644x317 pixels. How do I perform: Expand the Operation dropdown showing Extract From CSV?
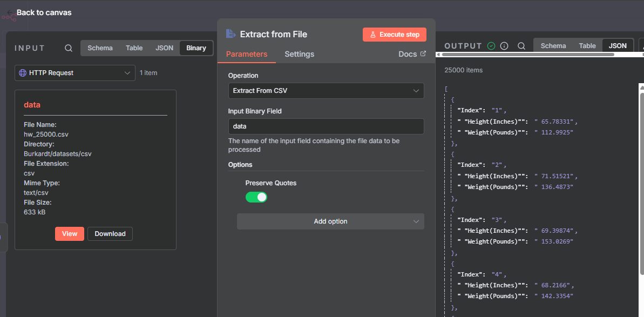click(x=326, y=91)
